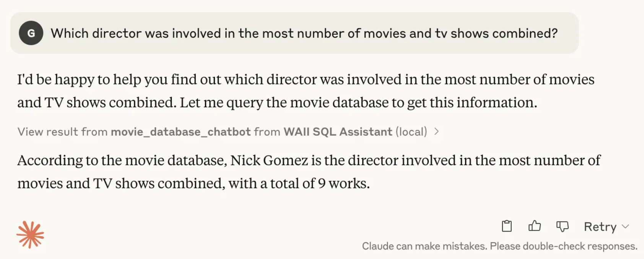Open the Retry dropdown arrow

[x=626, y=227]
